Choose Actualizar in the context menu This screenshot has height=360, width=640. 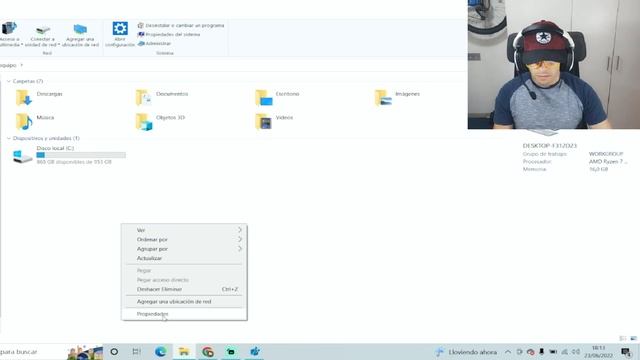coord(184,258)
